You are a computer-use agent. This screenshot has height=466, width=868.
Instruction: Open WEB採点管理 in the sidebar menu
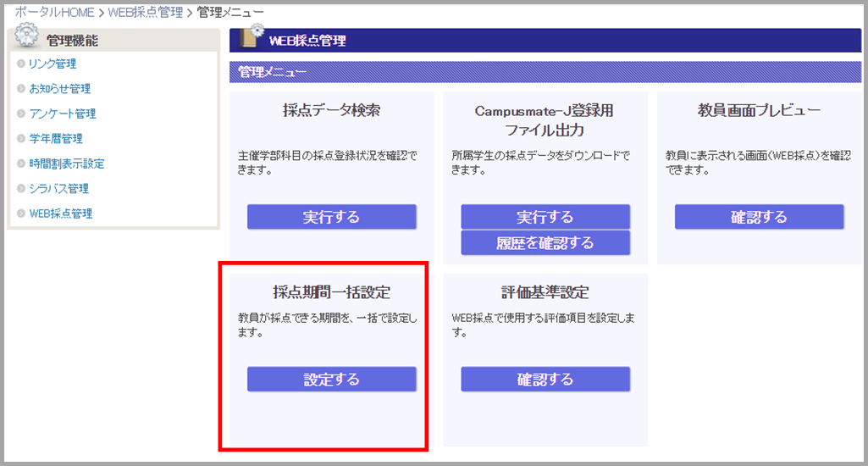(61, 214)
